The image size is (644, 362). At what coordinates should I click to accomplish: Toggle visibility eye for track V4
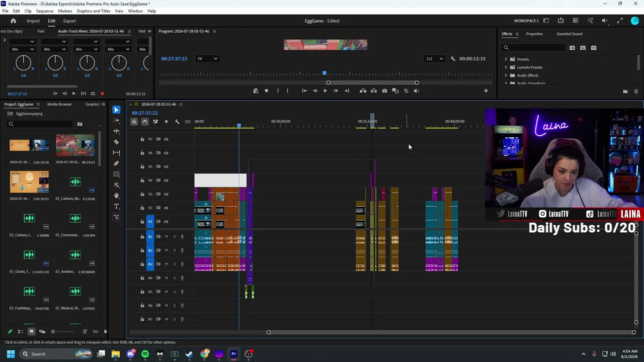click(x=166, y=180)
